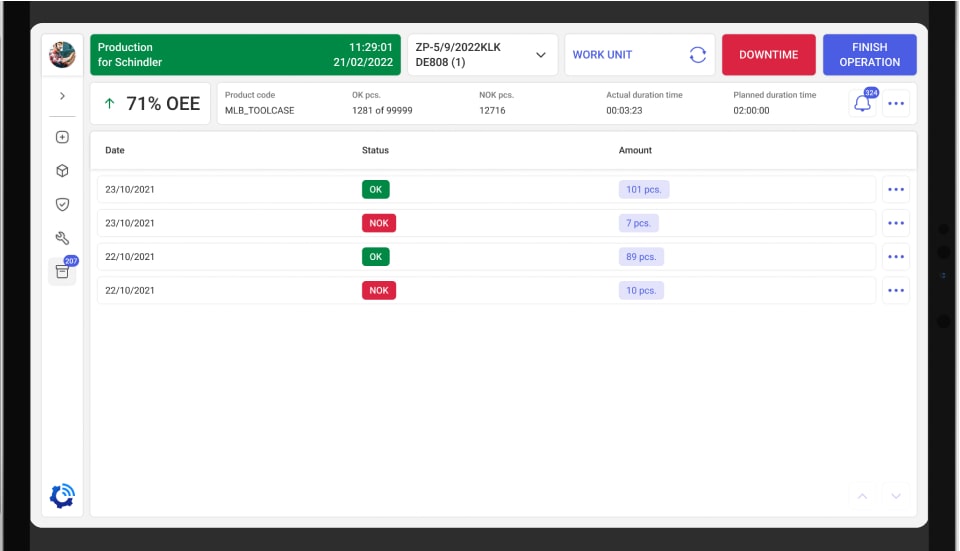
Task: Click FINISH OPERATION button
Action: pos(869,54)
